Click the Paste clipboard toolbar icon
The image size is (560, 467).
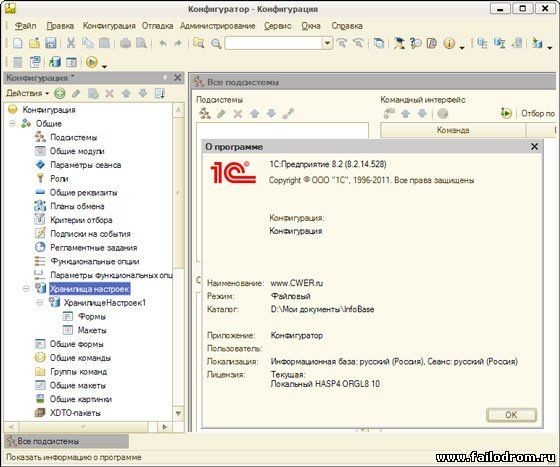[104, 43]
